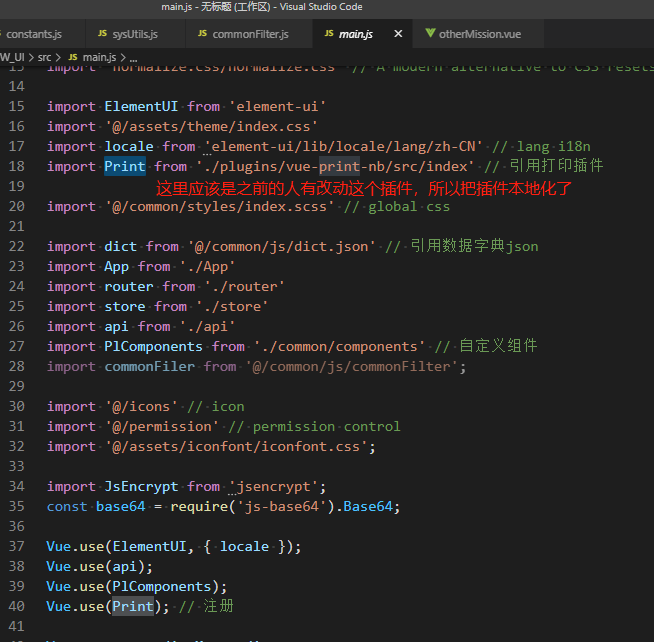Click the base64 constant on line 35
The height and width of the screenshot is (642, 654).
click(x=121, y=507)
